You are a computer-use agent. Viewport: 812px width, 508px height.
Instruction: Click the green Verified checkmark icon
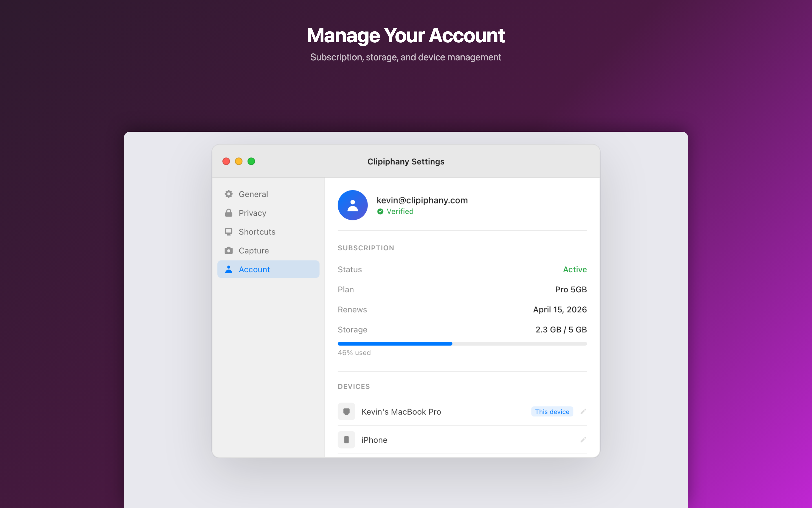(x=380, y=211)
